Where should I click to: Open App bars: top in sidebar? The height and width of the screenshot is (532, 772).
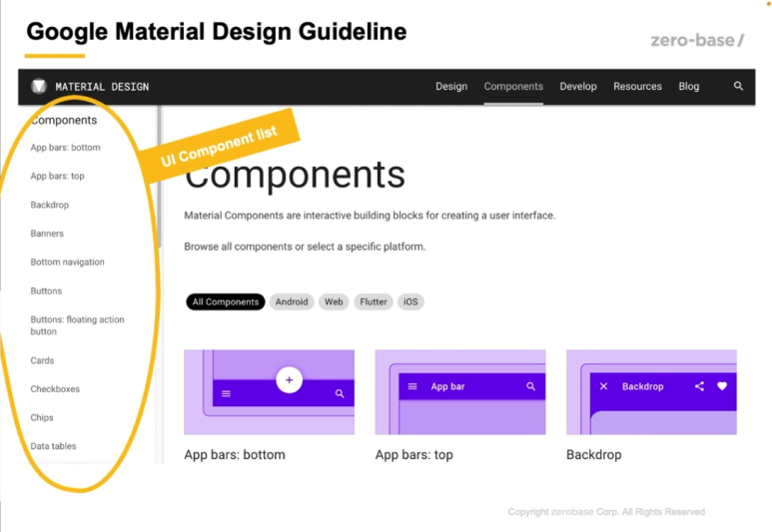click(57, 177)
